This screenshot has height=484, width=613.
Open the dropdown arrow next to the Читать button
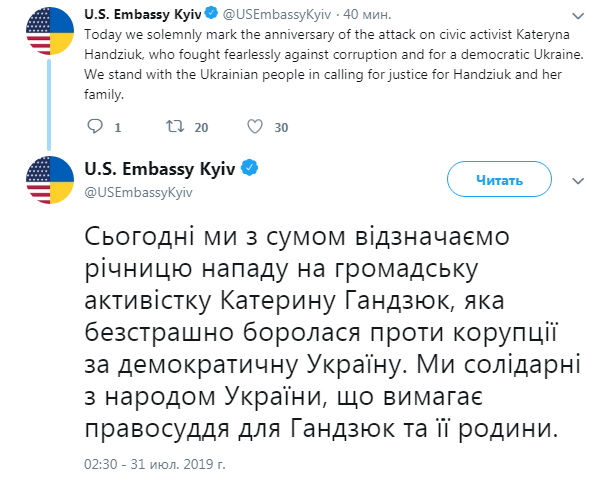pos(576,180)
